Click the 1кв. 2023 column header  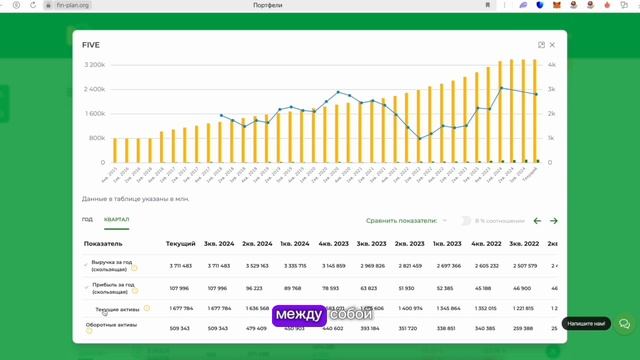tap(447, 244)
